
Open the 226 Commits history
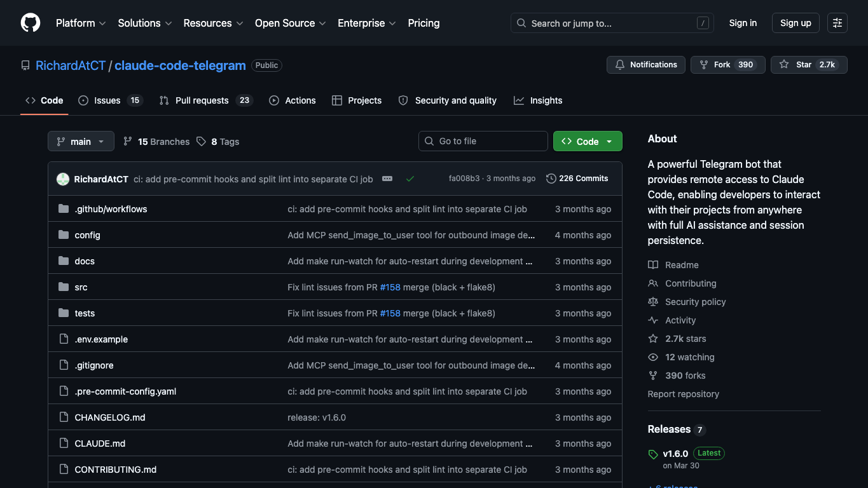coord(577,179)
